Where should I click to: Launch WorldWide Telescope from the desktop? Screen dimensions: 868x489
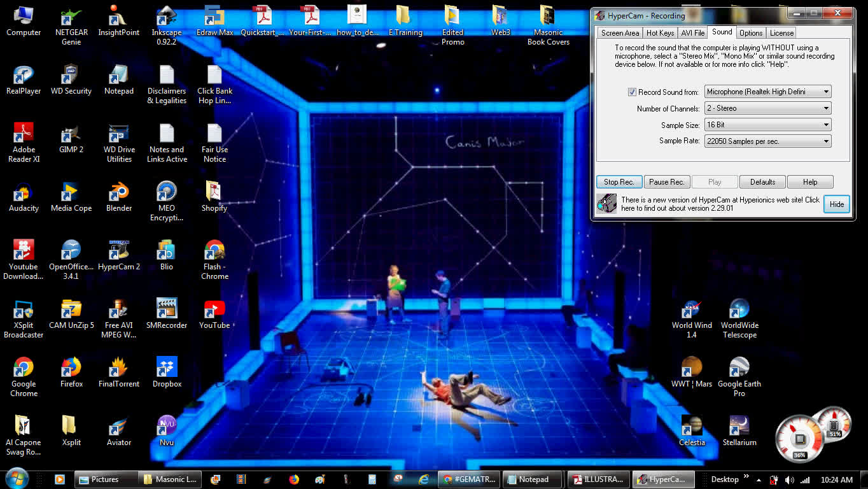(739, 318)
